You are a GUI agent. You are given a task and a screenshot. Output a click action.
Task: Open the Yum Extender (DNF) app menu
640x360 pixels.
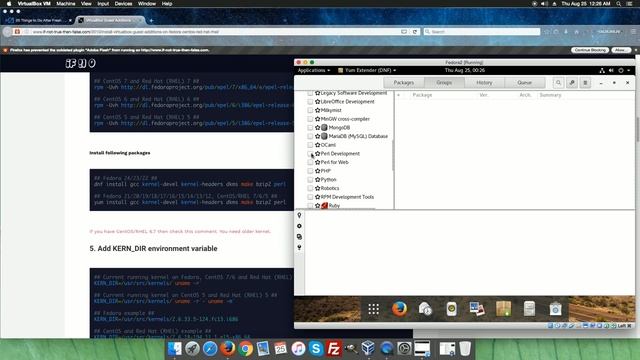coord(367,71)
